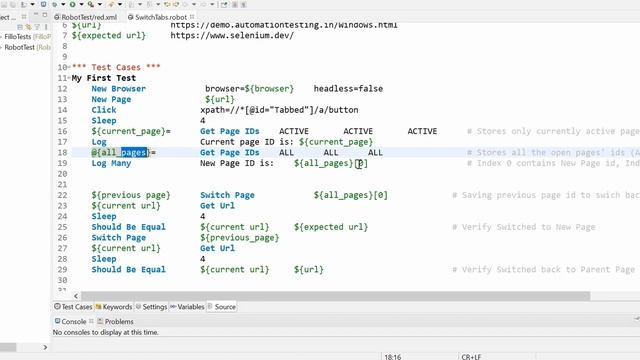The width and height of the screenshot is (640, 360).
Task: Click the Switch Page keyword on line 22
Action: point(227,195)
